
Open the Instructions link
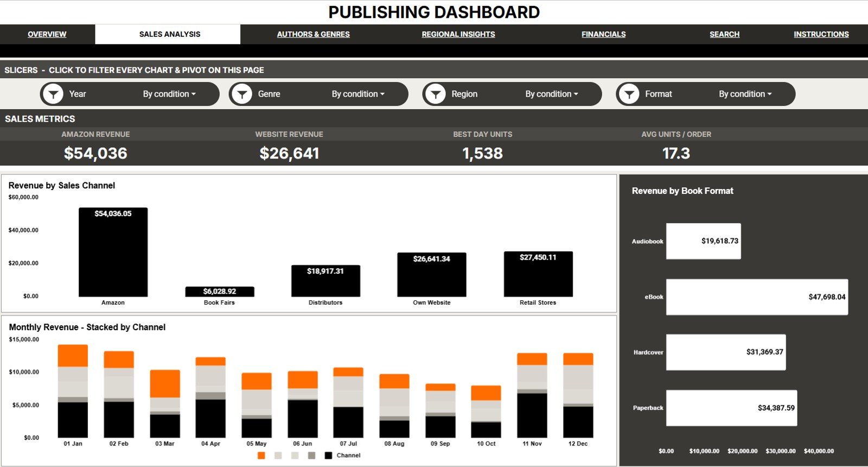821,34
